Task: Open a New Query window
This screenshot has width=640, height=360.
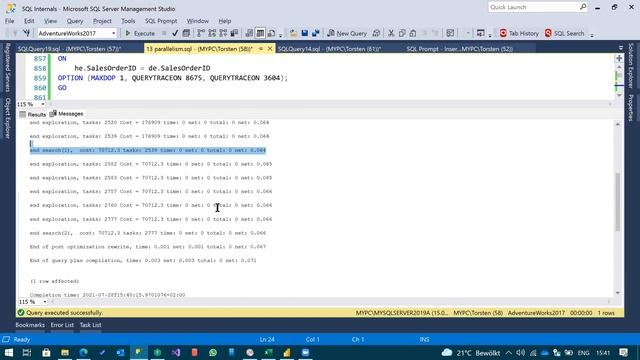Action: tap(347, 33)
